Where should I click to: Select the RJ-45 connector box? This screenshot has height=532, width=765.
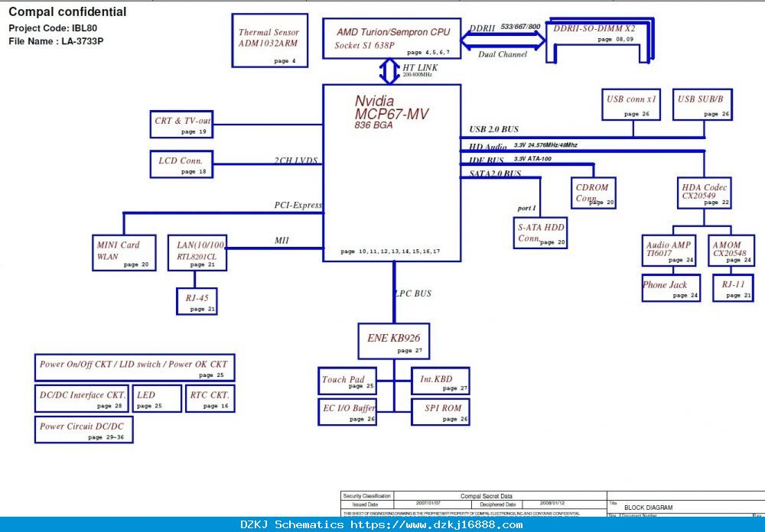click(197, 301)
